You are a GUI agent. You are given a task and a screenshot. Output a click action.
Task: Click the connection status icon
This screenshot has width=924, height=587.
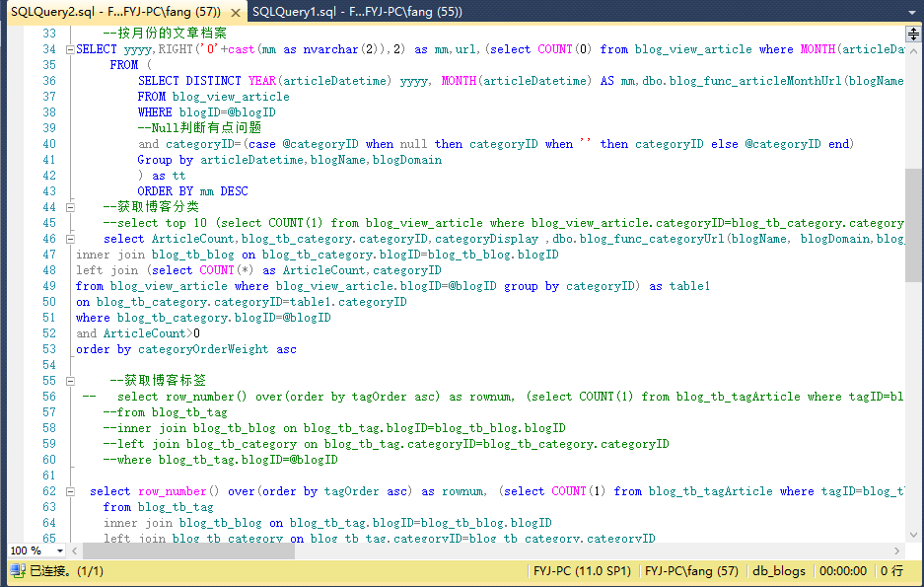coord(18,570)
